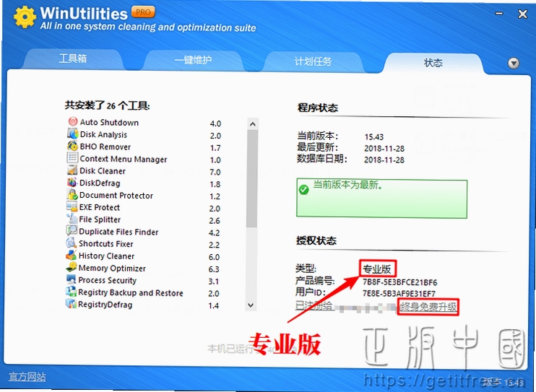Image resolution: width=536 pixels, height=392 pixels.
Task: Click the tool list scrollbar thumb
Action: point(252,179)
